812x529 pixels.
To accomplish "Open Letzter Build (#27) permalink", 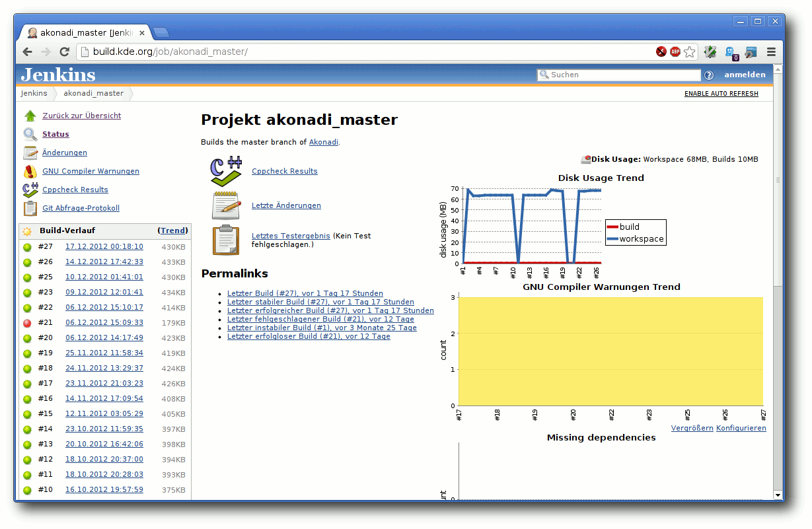I will point(305,293).
